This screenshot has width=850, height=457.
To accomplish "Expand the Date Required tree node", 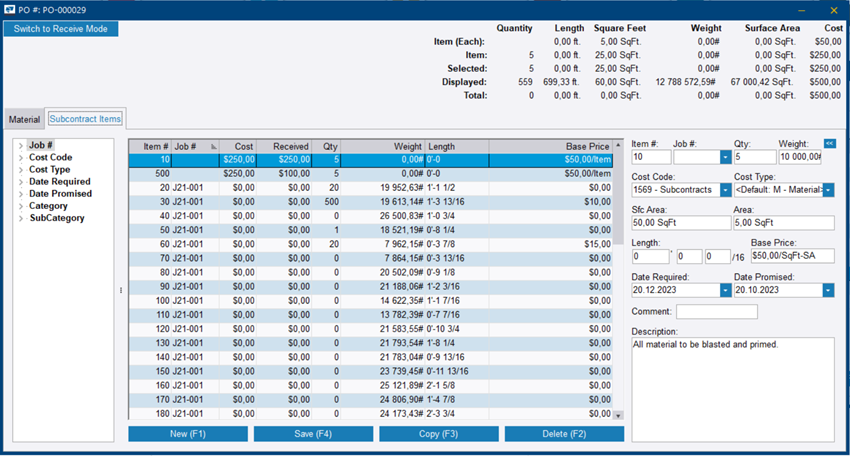I will coord(20,182).
